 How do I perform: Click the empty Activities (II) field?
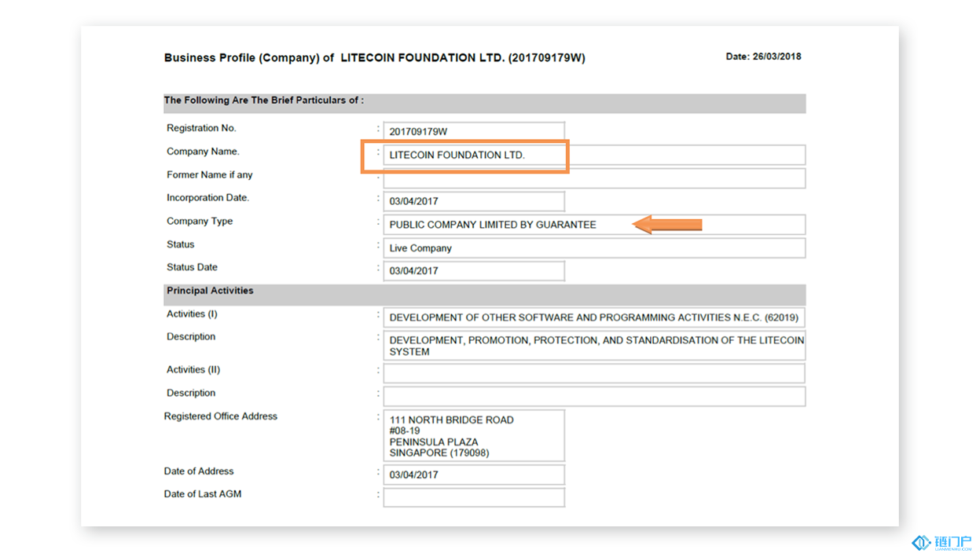click(593, 373)
